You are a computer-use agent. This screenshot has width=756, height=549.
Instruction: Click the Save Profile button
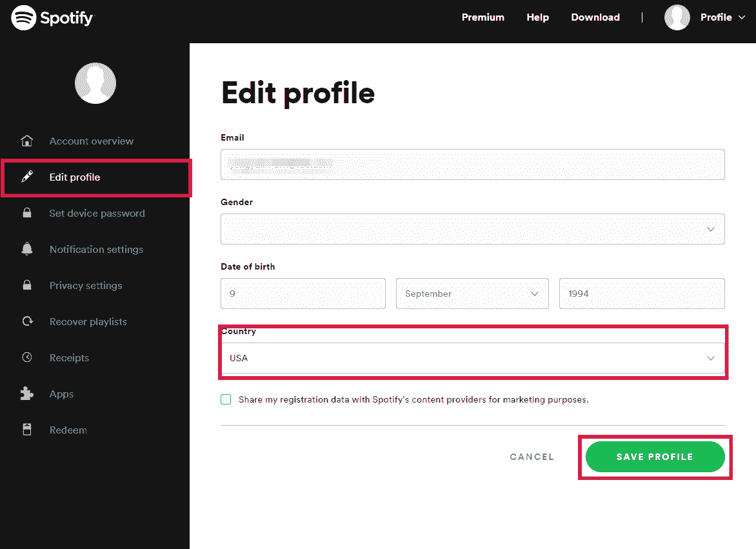[655, 457]
